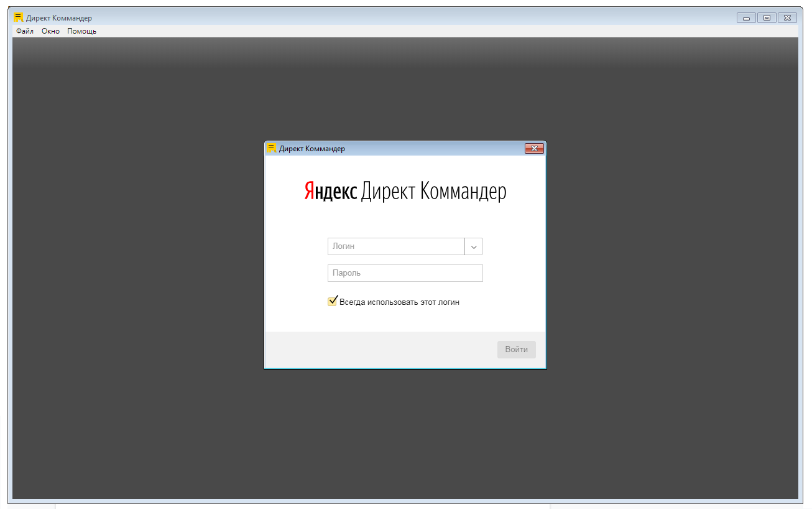Open the Файл menu
The image size is (812, 509).
pos(25,31)
